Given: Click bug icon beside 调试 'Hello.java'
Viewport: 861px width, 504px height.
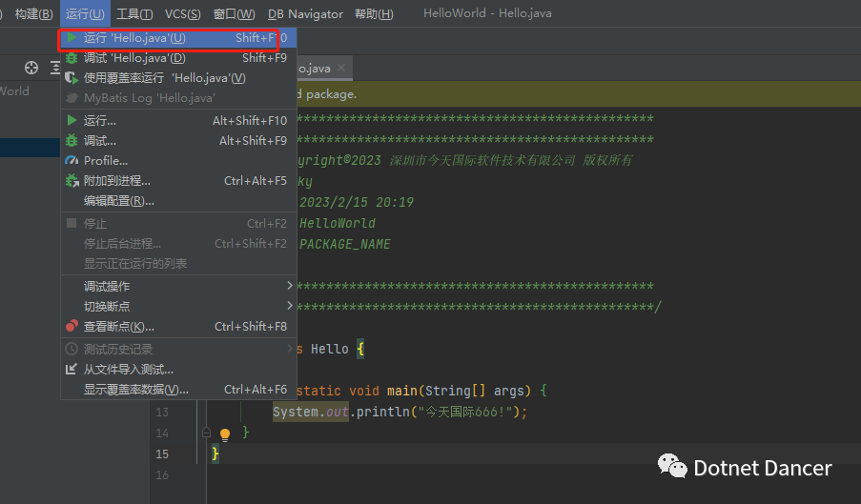Looking at the screenshot, I should click(72, 57).
